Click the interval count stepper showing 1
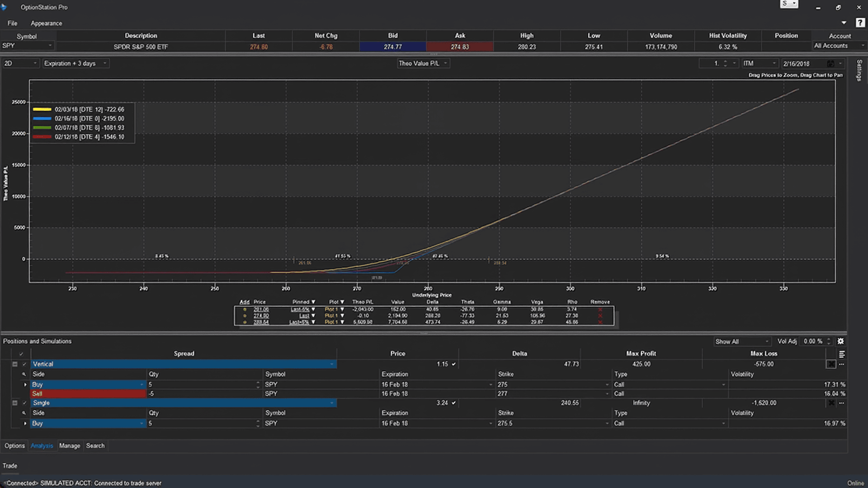This screenshot has height=488, width=868. pyautogui.click(x=725, y=64)
